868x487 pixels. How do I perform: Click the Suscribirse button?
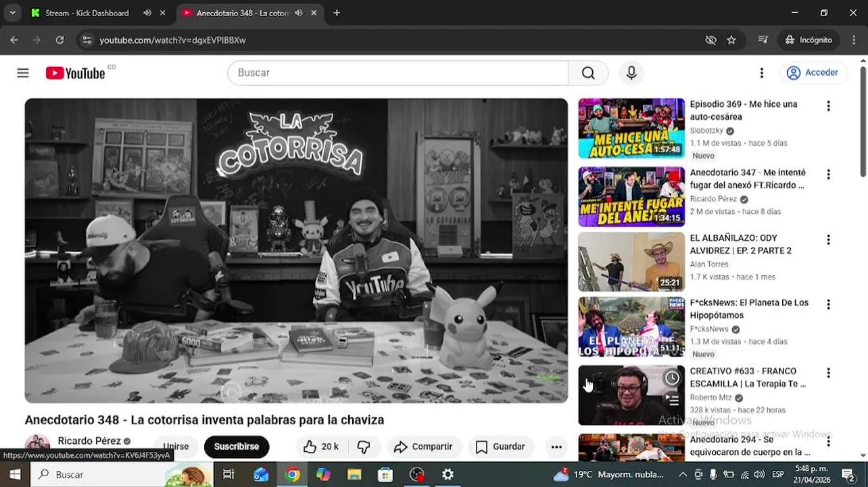point(237,446)
